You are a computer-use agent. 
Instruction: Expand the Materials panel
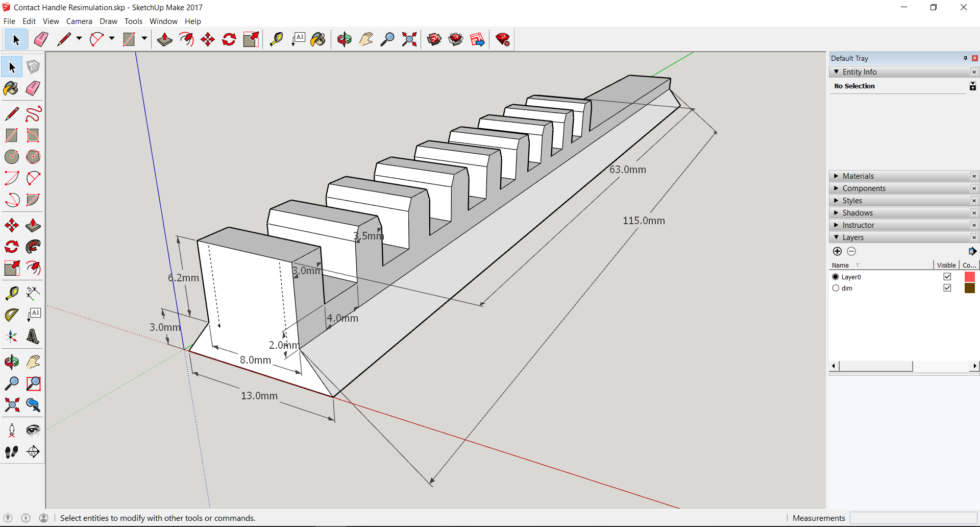point(858,176)
